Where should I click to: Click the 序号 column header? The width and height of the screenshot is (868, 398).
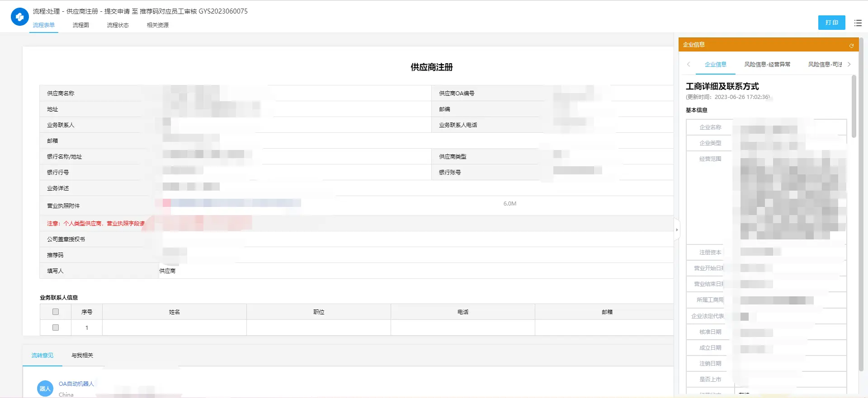pyautogui.click(x=87, y=312)
